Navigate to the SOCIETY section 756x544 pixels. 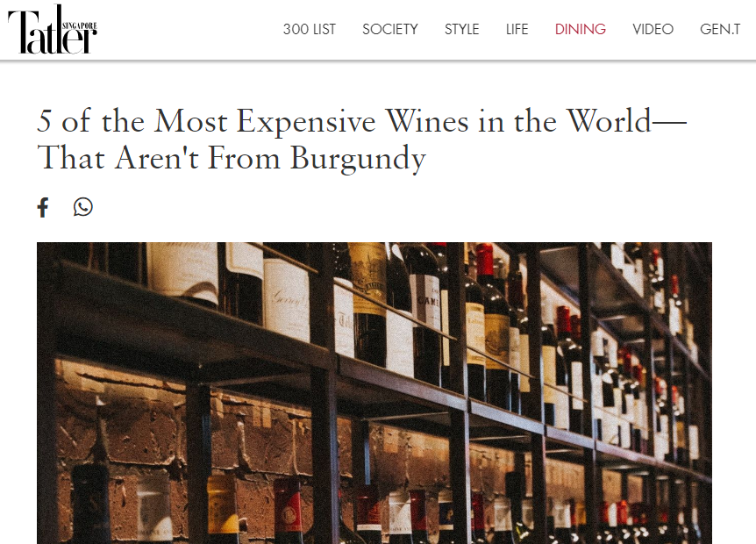coord(390,30)
